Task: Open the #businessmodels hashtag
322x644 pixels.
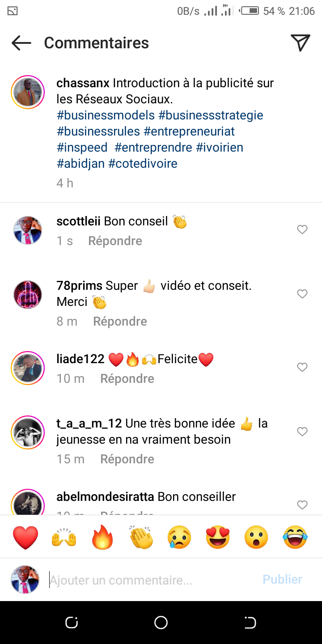Action: click(x=106, y=115)
